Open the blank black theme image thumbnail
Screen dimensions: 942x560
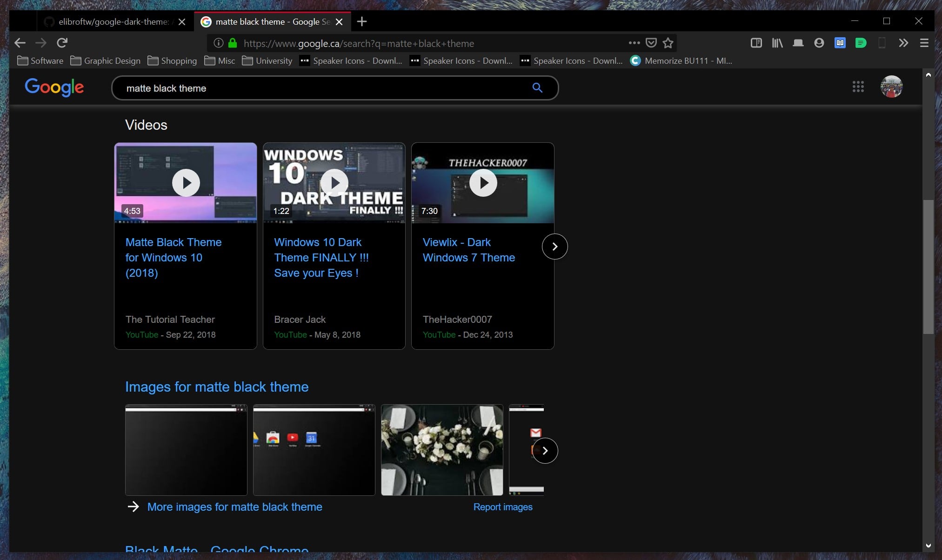click(186, 450)
